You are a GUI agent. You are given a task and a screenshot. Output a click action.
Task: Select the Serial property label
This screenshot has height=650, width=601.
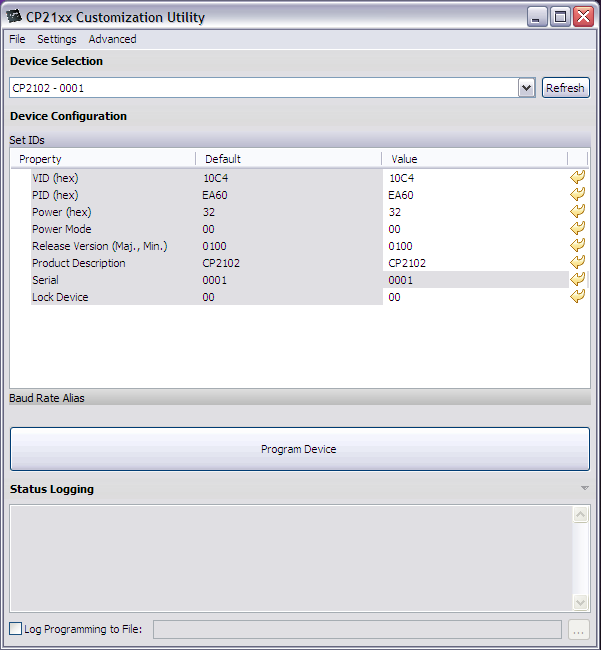tap(45, 280)
